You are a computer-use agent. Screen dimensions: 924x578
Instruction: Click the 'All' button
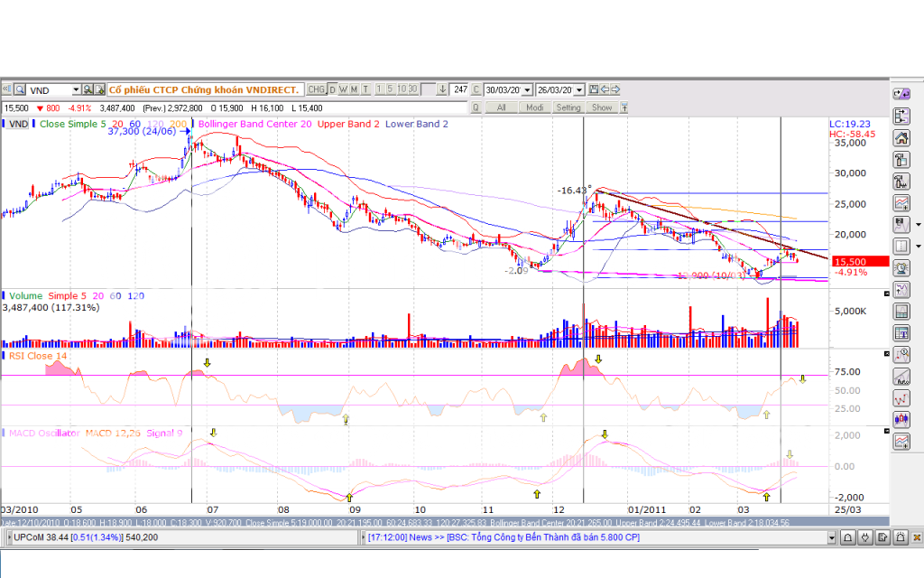pos(501,107)
